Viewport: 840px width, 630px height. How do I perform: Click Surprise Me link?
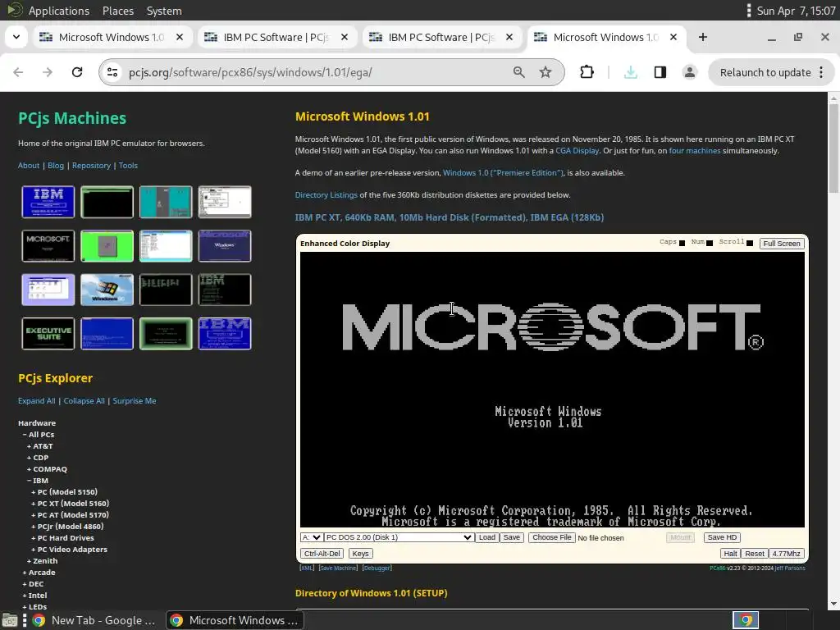pos(135,400)
